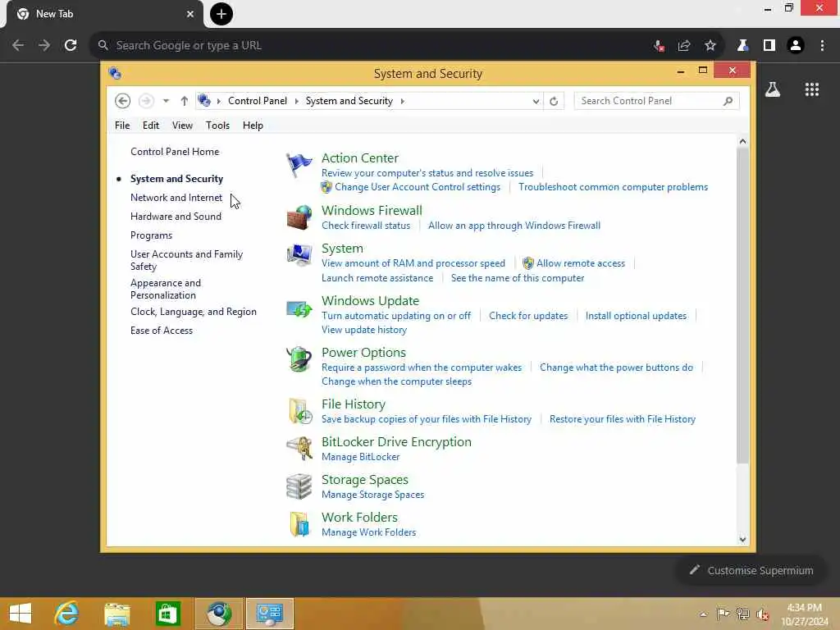Screen dimensions: 840x630
Task: Click the muted volume icon in tray
Action: [x=763, y=614]
